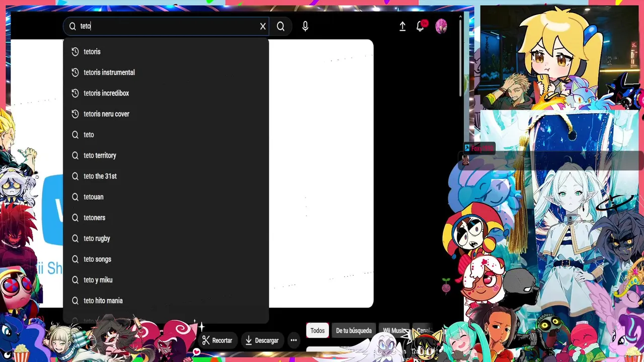The height and width of the screenshot is (362, 644).
Task: Clear the search box with the X icon
Action: coord(263,26)
